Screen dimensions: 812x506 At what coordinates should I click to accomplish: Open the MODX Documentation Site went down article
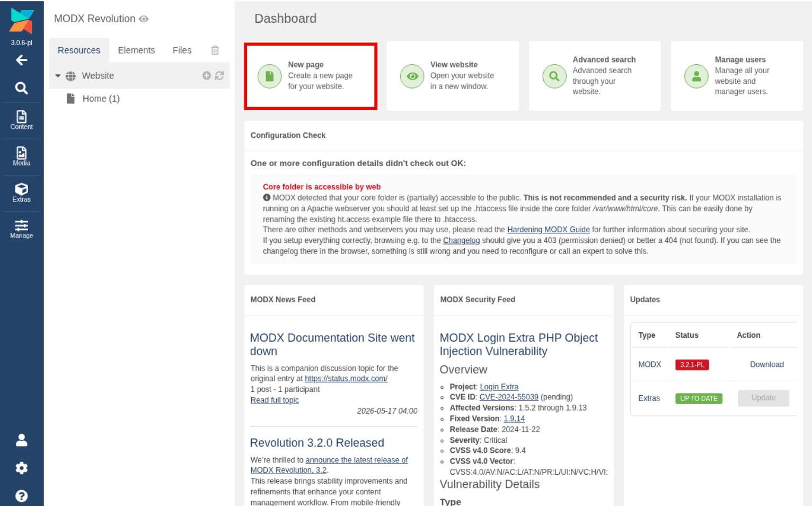[332, 345]
